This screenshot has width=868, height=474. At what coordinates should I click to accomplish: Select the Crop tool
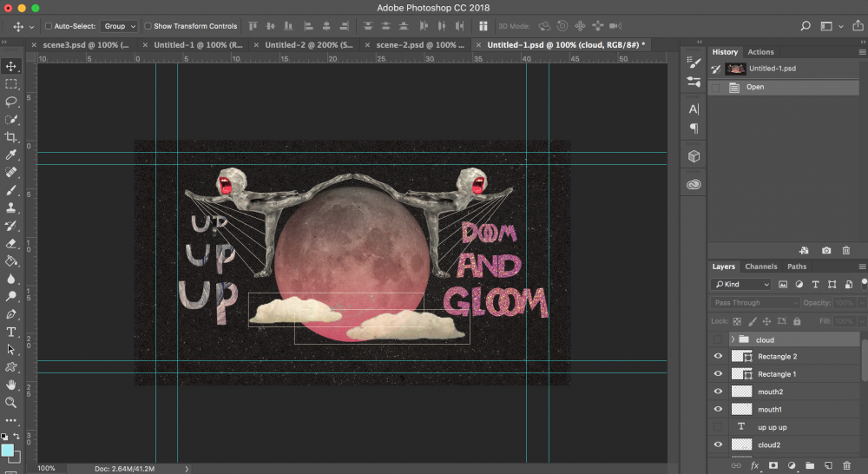click(x=10, y=137)
